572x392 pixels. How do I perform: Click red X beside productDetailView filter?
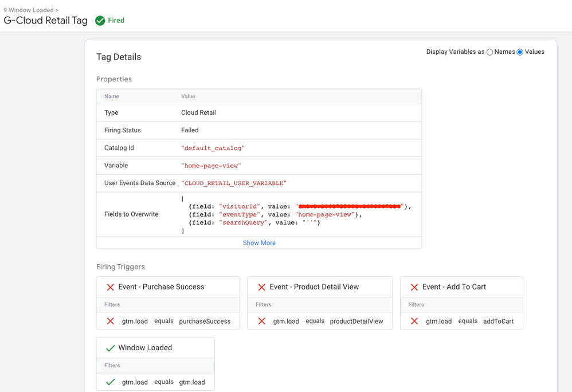point(261,322)
